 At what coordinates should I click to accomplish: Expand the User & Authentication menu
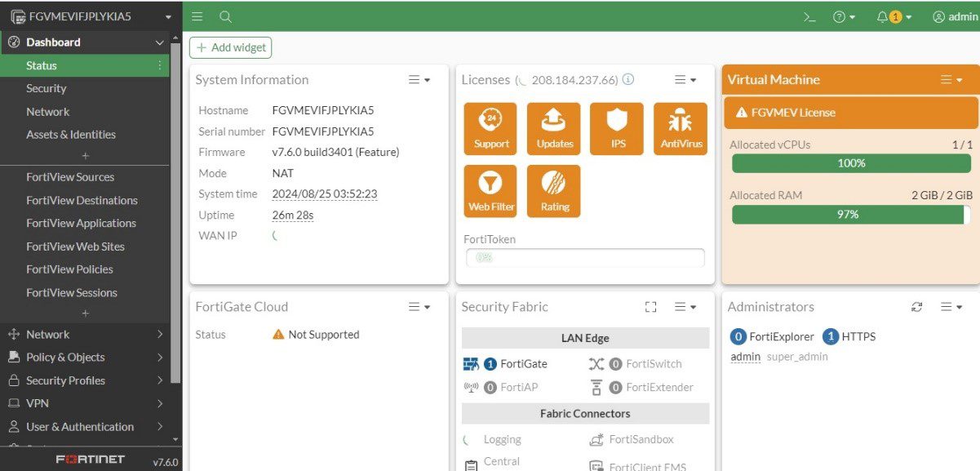point(85,427)
